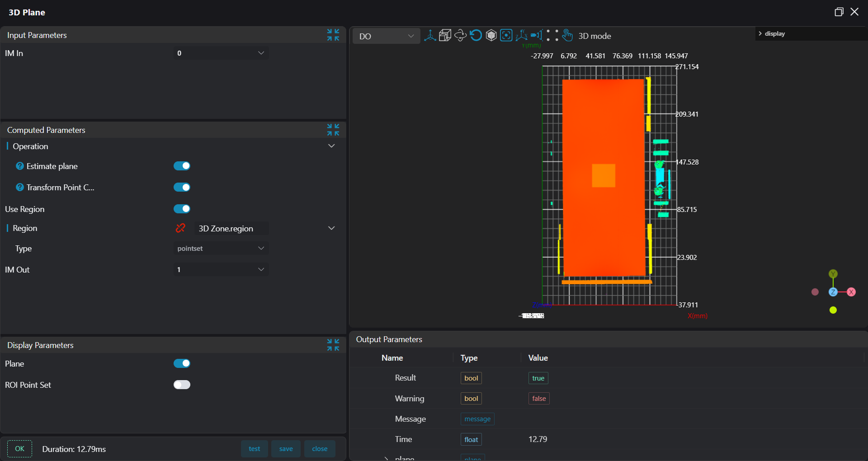Click the circular reset view arrow icon

pyautogui.click(x=476, y=35)
